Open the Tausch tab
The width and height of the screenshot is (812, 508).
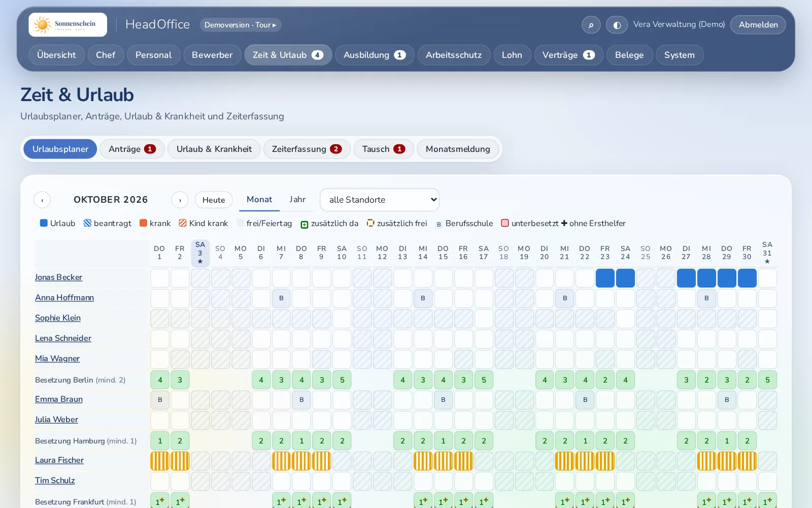click(x=384, y=149)
